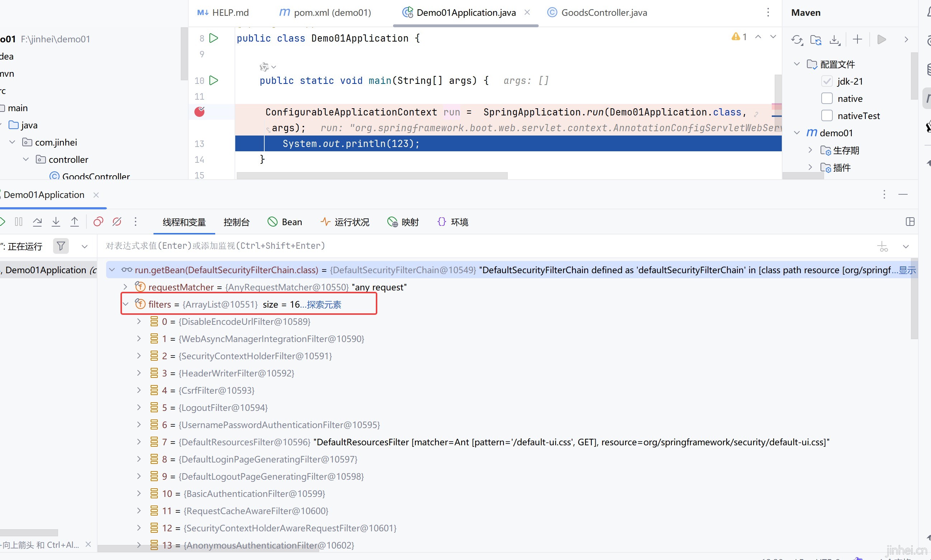Remove the breakpoint on the run line
Image resolution: width=931 pixels, height=560 pixels.
point(199,112)
